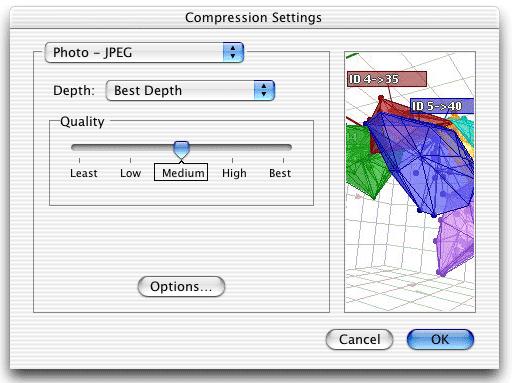
Task: Confirm settings with the OK button
Action: 440,340
